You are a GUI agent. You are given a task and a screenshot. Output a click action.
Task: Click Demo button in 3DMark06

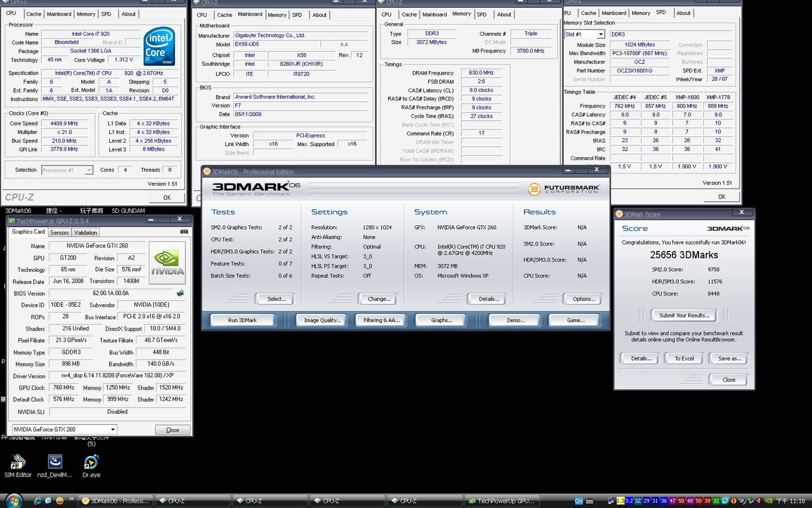[515, 320]
